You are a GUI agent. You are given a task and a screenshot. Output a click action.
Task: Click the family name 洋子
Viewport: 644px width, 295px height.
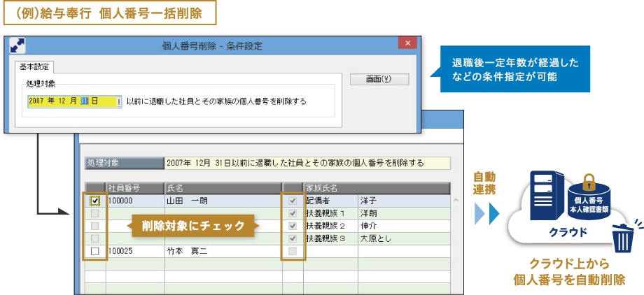click(404, 201)
